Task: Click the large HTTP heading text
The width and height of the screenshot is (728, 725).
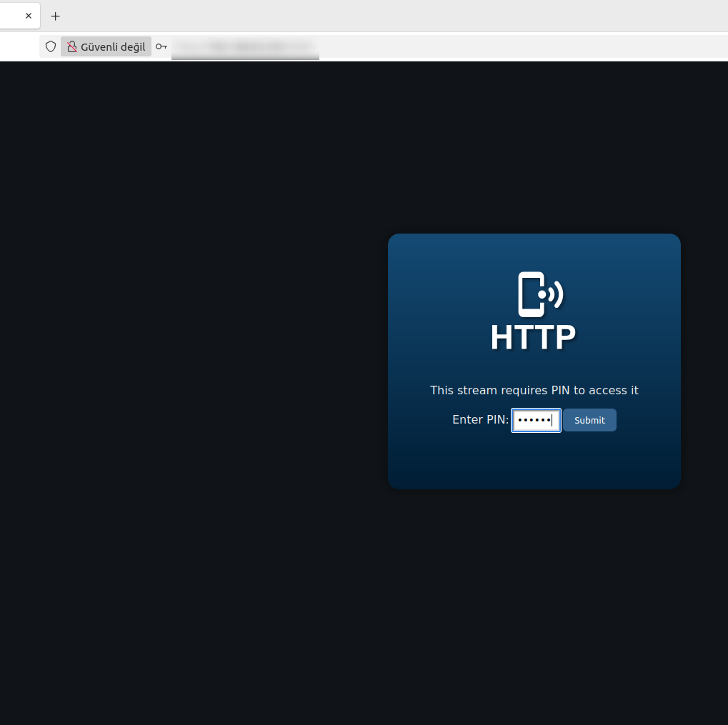Action: pyautogui.click(x=533, y=338)
